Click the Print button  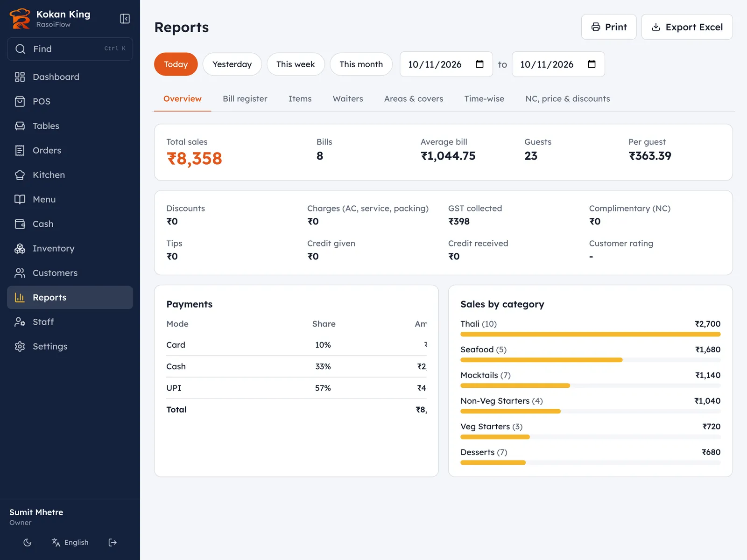(609, 27)
